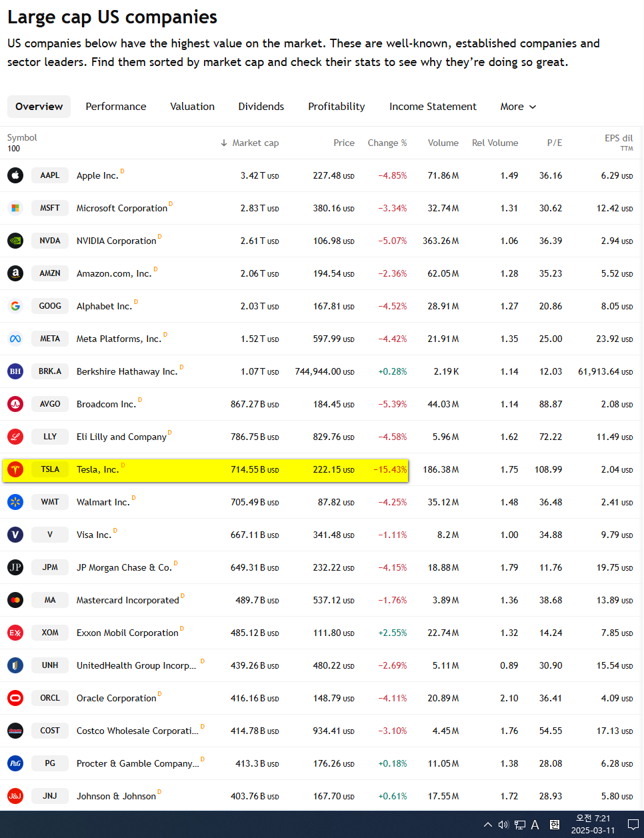Click Berkshire's 744,944.00 USD price

coord(325,371)
